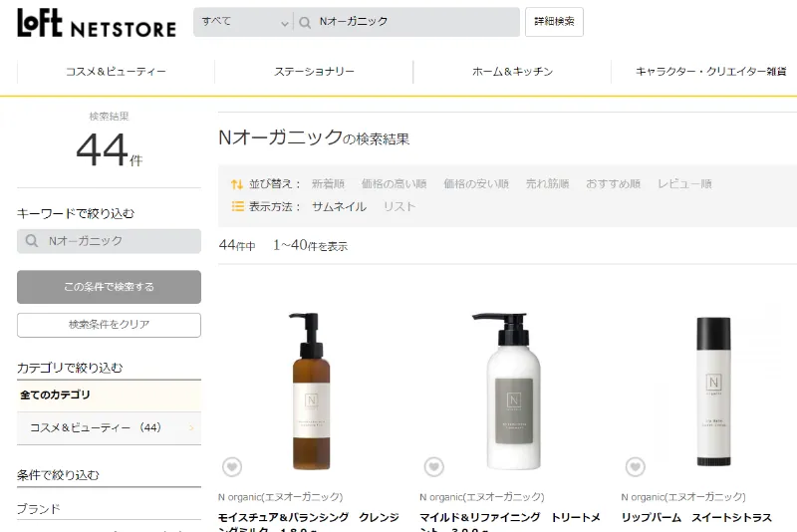
Task: Sort by おすすめ順
Action: coord(613,184)
